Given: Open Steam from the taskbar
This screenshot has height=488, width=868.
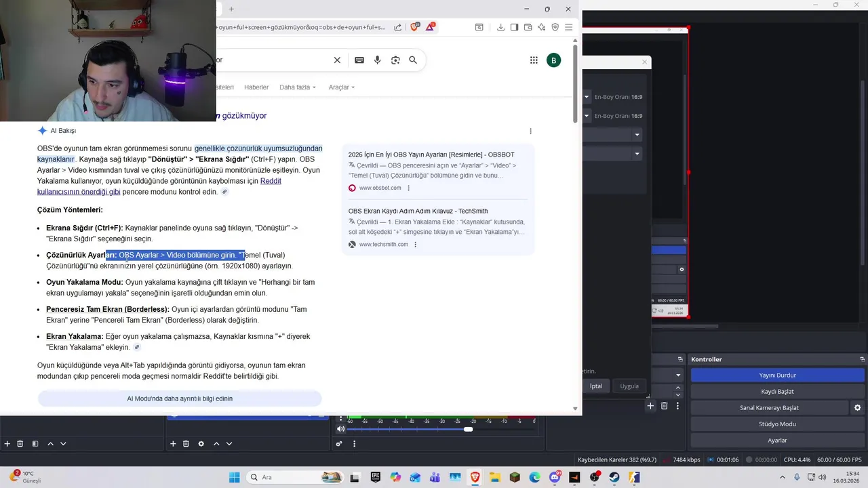Looking at the screenshot, I should [614, 477].
